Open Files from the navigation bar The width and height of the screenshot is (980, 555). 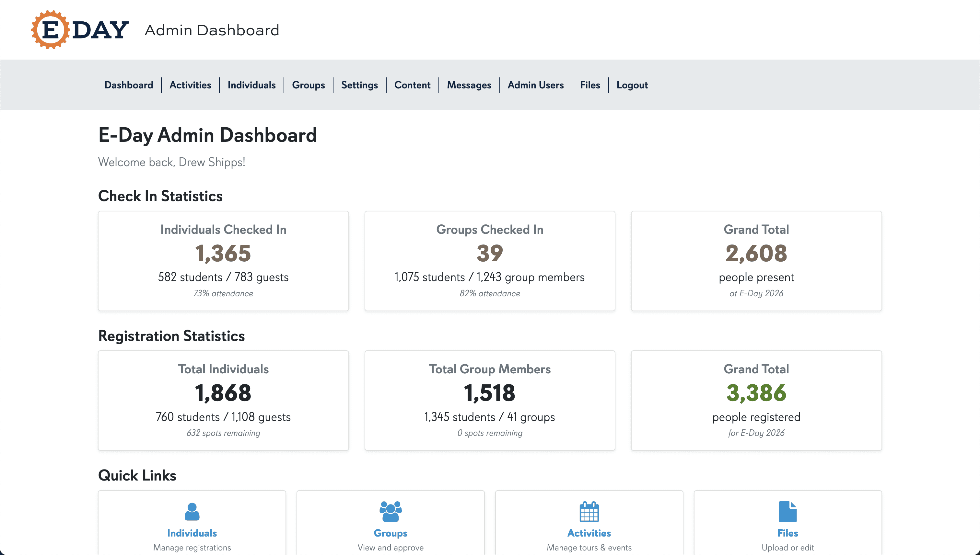590,85
